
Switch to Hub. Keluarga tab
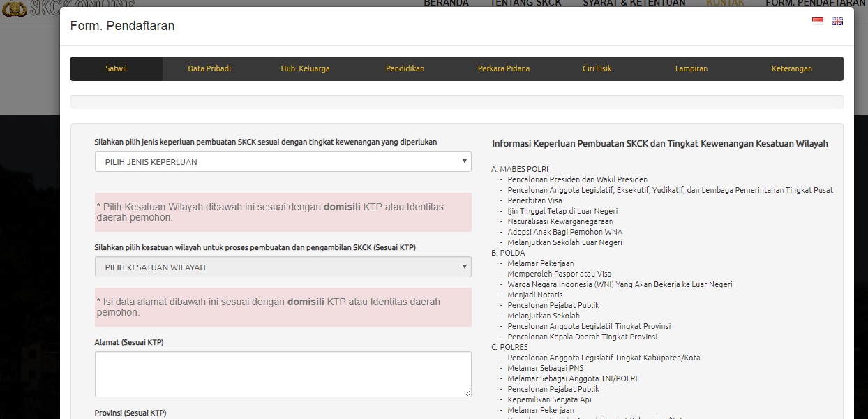tap(305, 68)
